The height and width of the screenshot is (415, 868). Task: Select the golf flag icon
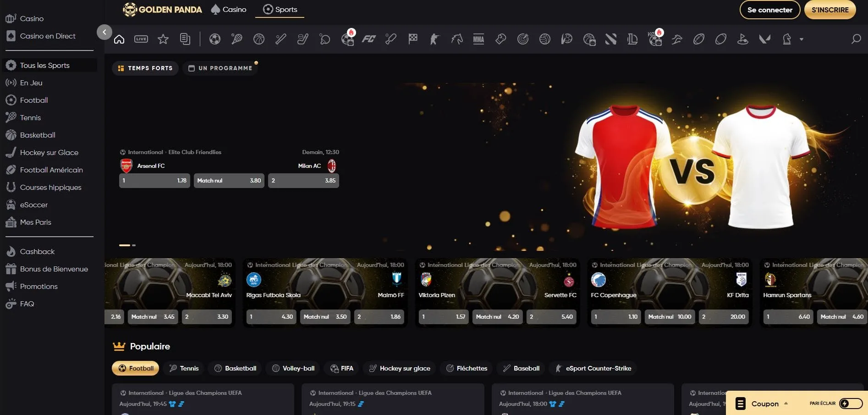point(743,39)
